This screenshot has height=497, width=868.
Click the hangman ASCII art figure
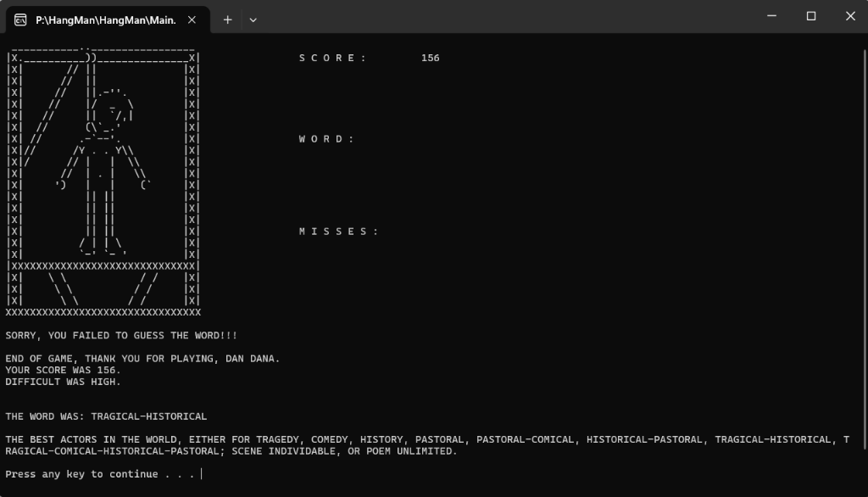pyautogui.click(x=103, y=183)
